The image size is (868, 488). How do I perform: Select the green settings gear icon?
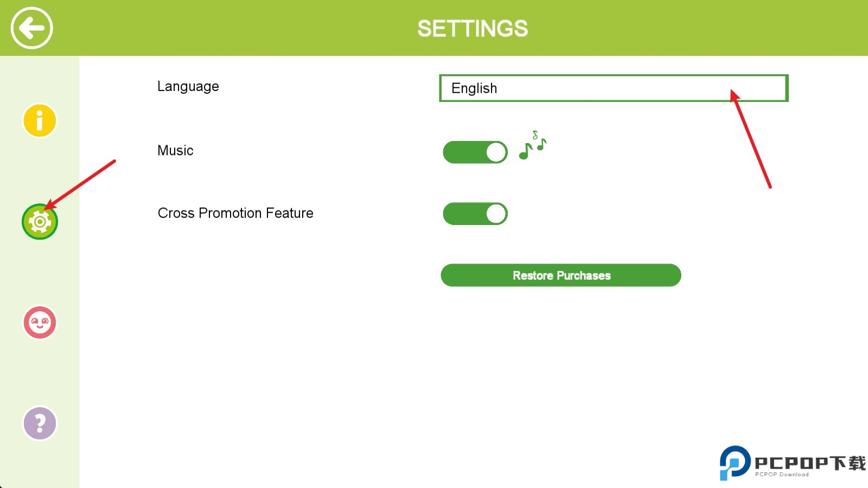[40, 222]
